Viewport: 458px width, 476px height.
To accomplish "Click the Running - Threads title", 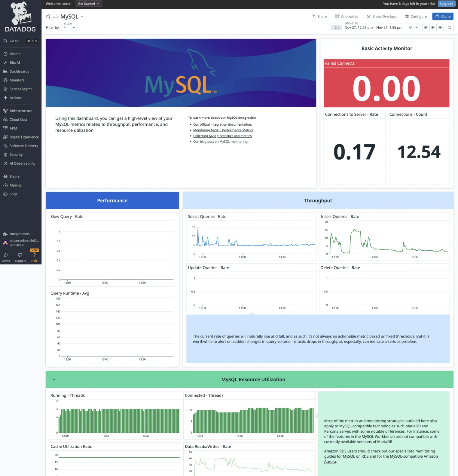I will click(x=68, y=395).
